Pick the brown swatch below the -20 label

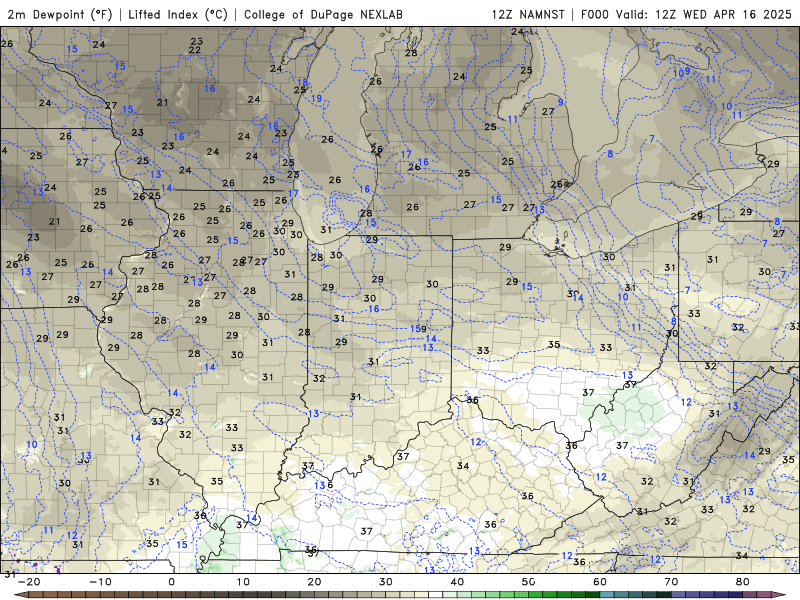36,595
